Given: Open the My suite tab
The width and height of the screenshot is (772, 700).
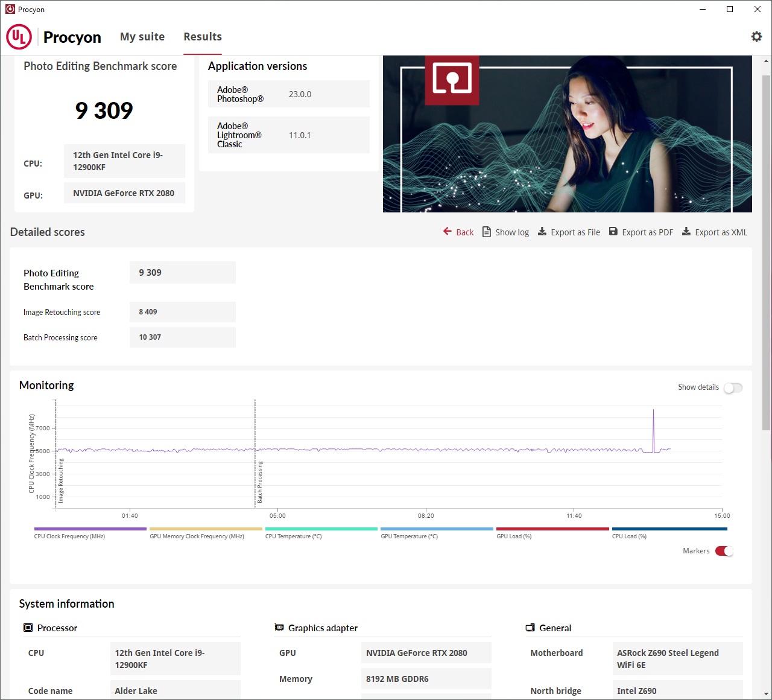Looking at the screenshot, I should click(142, 37).
